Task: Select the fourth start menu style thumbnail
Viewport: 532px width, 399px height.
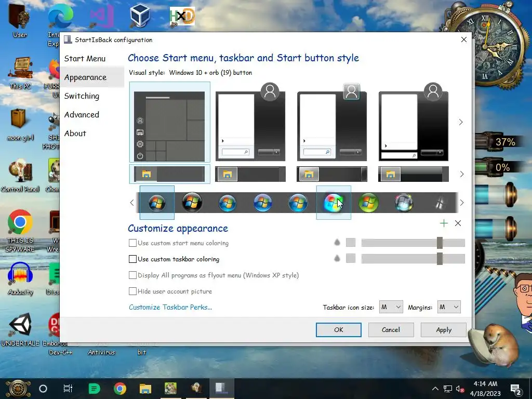Action: 413,122
